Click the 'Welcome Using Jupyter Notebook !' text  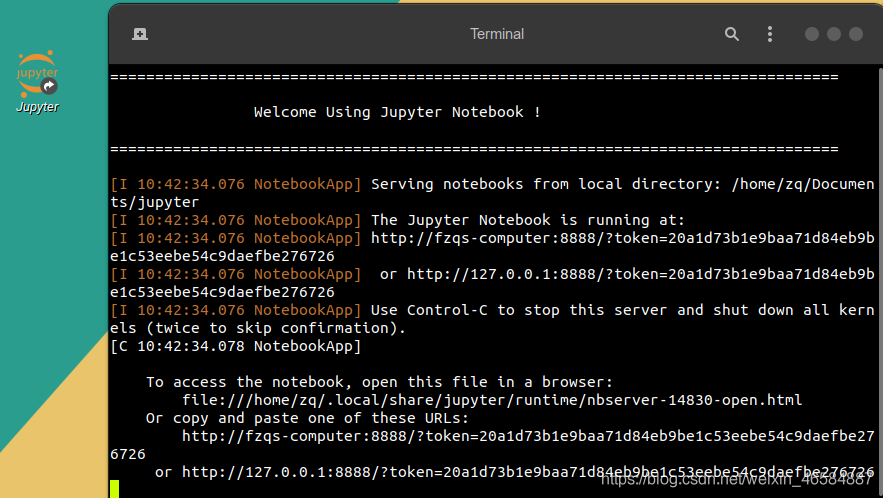[397, 112]
